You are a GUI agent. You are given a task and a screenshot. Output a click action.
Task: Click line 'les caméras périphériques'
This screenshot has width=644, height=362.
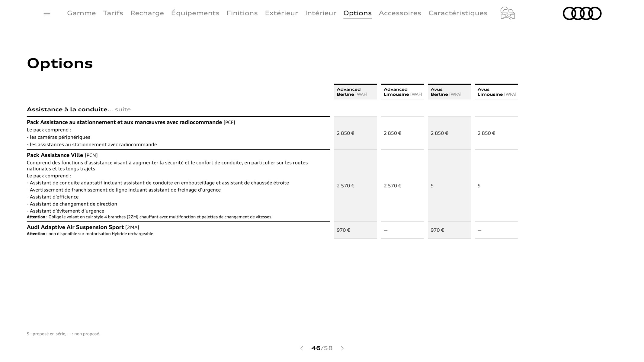tap(59, 137)
